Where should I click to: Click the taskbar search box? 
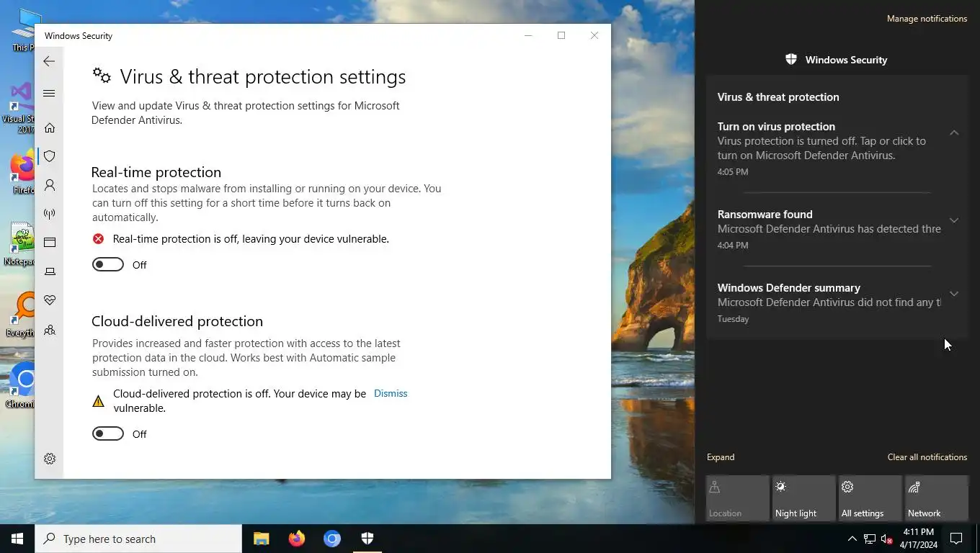click(138, 539)
